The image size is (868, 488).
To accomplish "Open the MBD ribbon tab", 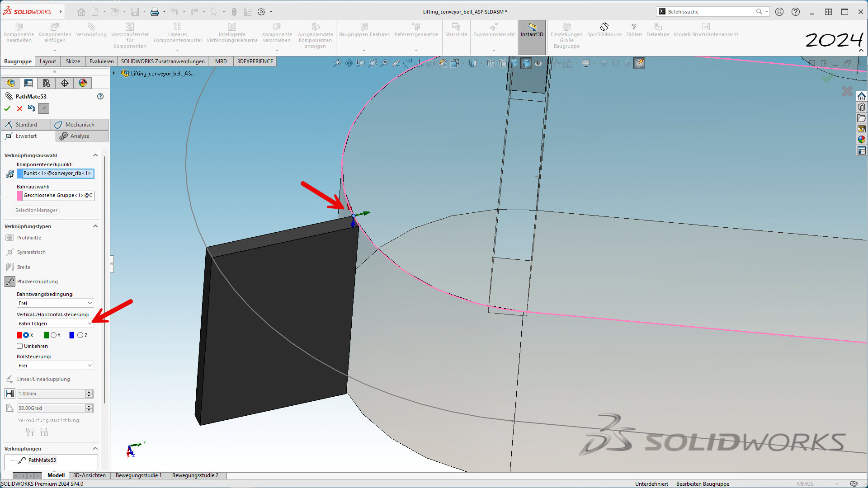I will (x=221, y=61).
